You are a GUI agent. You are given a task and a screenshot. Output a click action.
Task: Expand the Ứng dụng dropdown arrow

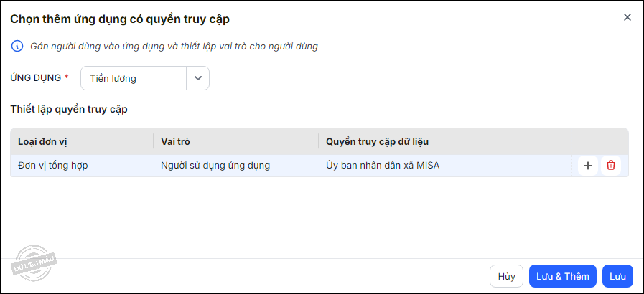198,78
